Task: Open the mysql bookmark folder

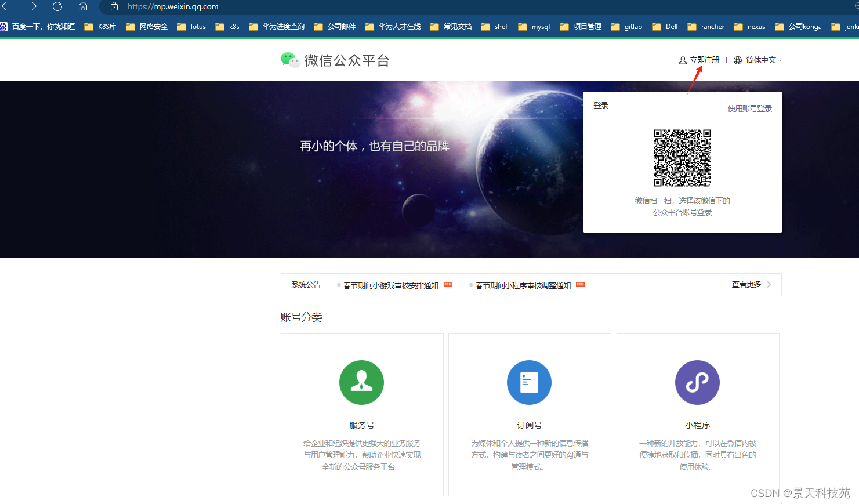Action: tap(534, 27)
